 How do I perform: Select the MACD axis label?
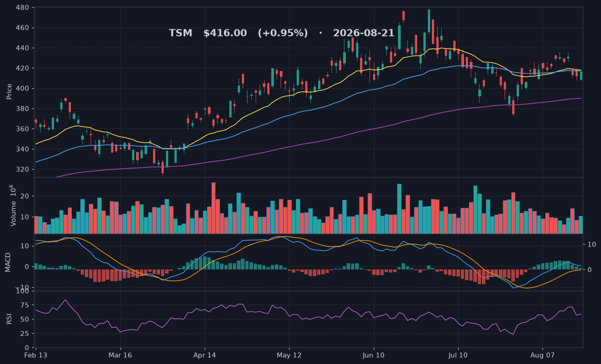[x=8, y=262]
